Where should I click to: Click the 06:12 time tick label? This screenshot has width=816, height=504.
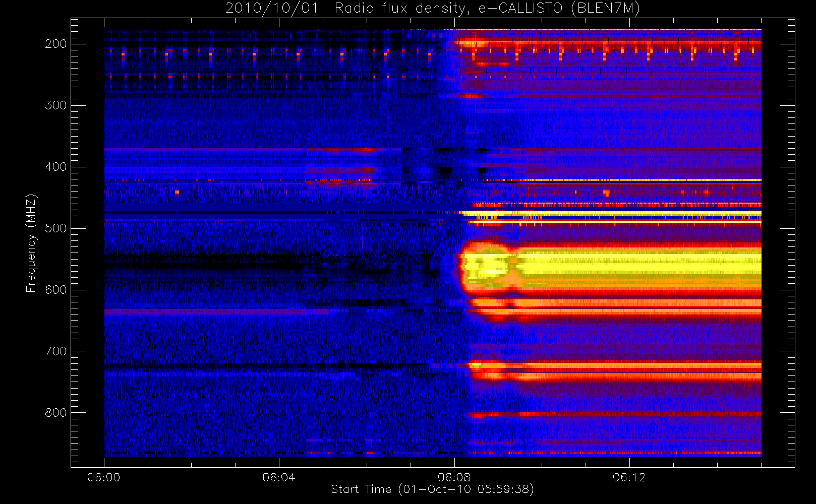coord(629,477)
